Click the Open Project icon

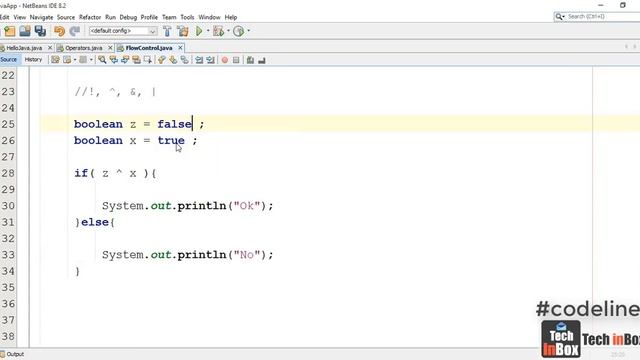tap(25, 31)
